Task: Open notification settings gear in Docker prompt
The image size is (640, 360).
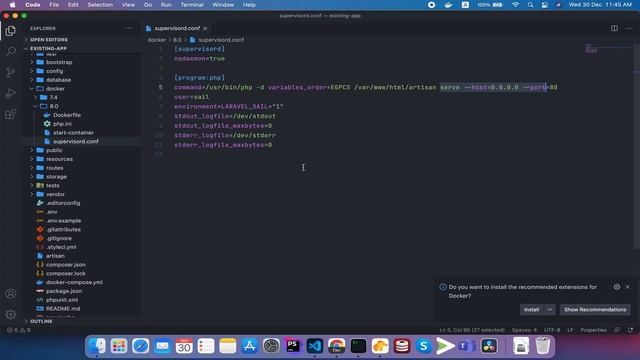Action: coord(617,287)
